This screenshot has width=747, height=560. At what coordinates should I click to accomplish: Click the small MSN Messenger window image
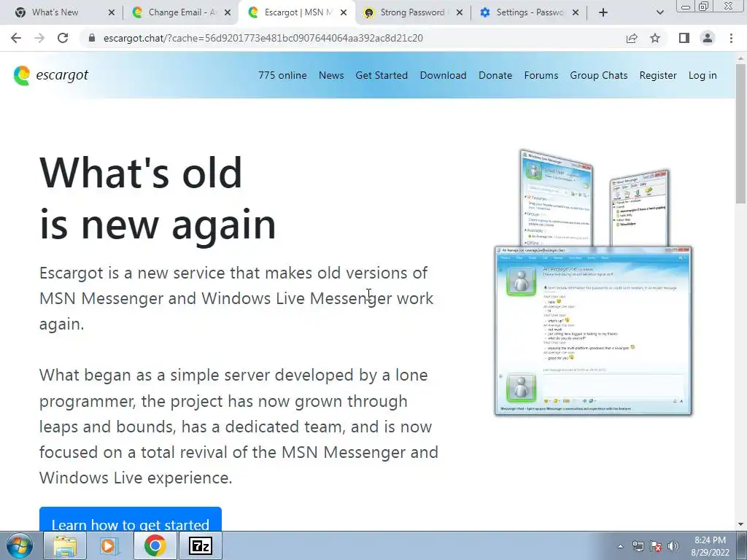[x=640, y=209]
